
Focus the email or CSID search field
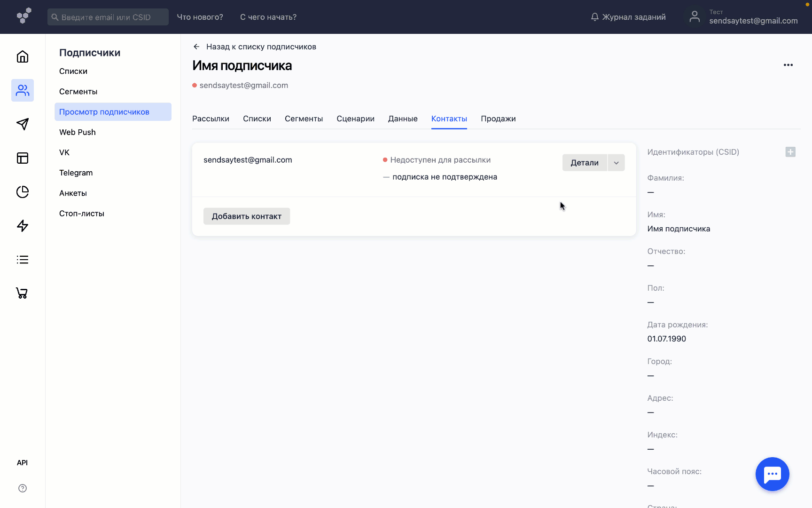(108, 17)
